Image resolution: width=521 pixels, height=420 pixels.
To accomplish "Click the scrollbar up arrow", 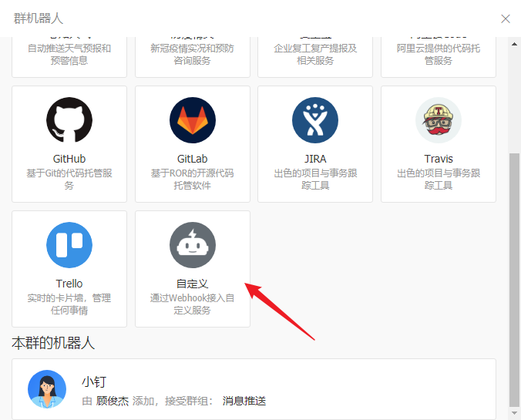I will [x=514, y=44].
